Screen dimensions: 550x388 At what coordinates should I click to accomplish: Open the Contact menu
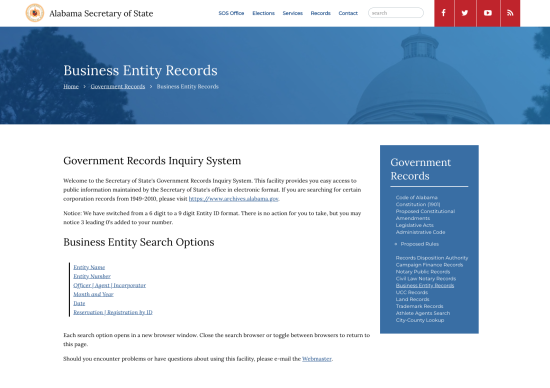(348, 13)
